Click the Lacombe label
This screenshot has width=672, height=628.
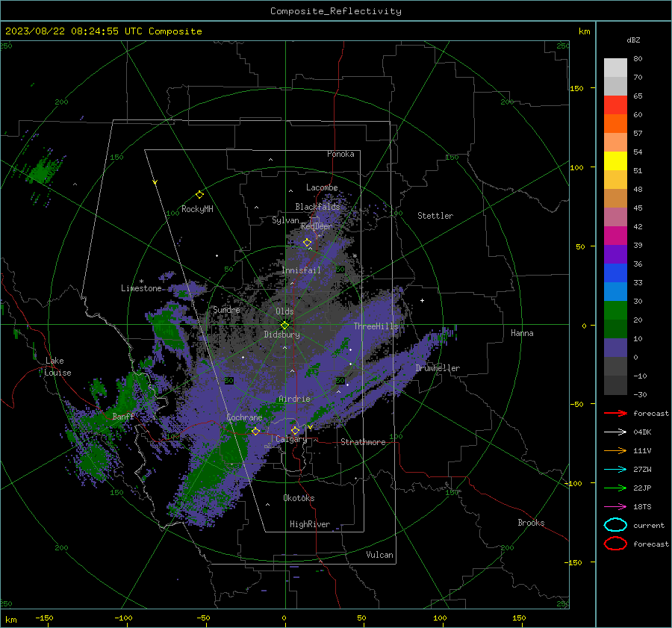(x=322, y=187)
